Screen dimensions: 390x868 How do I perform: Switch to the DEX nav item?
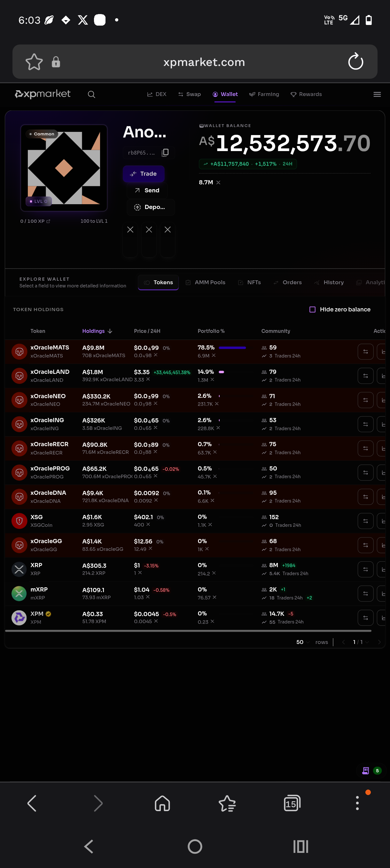[x=157, y=94]
